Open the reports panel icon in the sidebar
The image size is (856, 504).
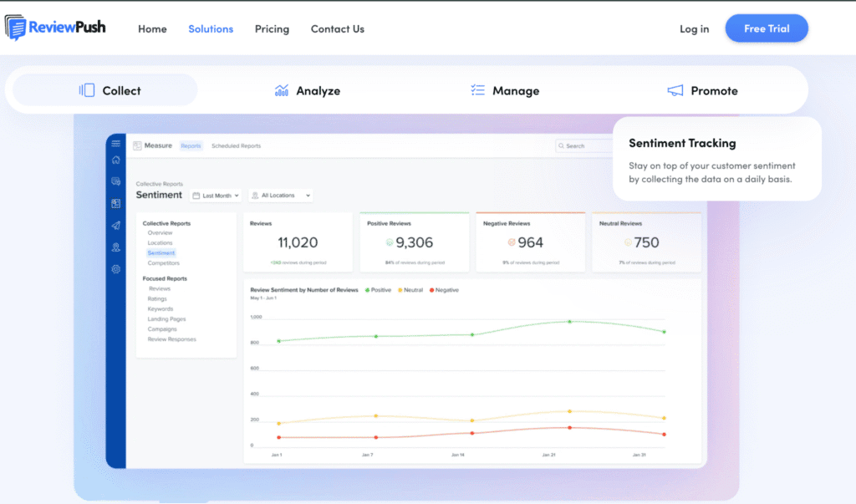116,201
